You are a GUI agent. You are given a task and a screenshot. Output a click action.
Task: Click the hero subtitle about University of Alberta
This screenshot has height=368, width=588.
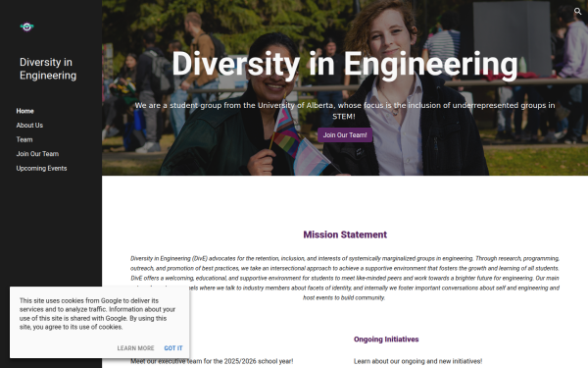[x=345, y=111]
